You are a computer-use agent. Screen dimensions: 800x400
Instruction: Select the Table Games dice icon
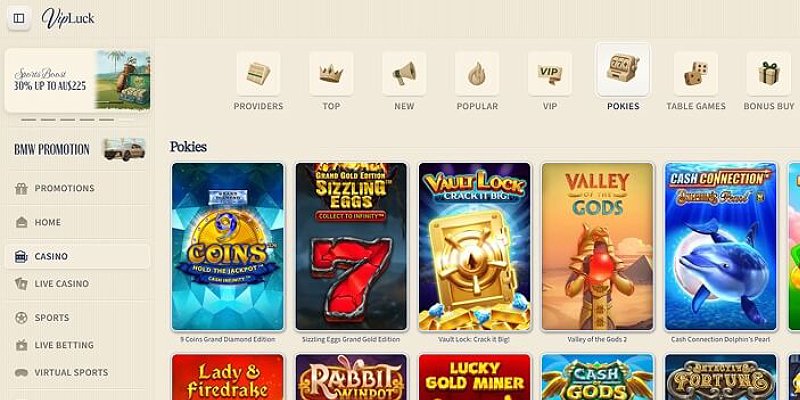696,73
